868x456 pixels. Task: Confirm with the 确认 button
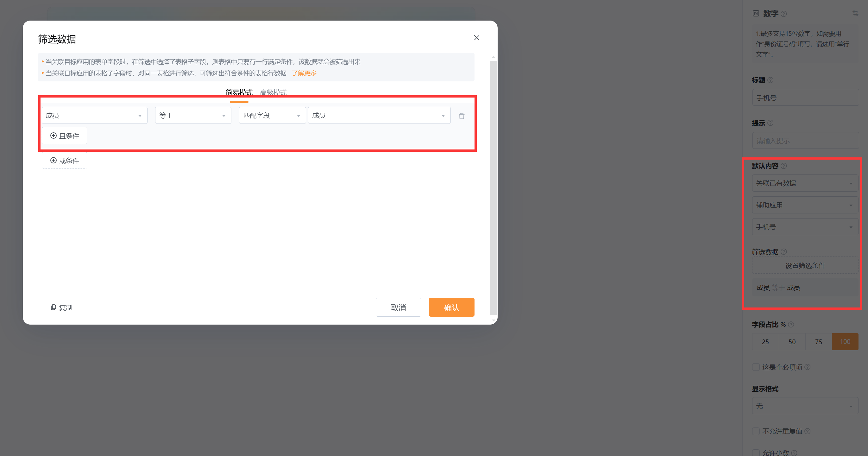(x=451, y=307)
